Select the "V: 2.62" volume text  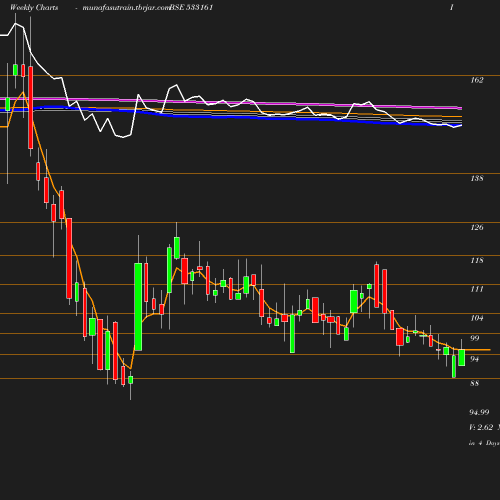point(481,427)
